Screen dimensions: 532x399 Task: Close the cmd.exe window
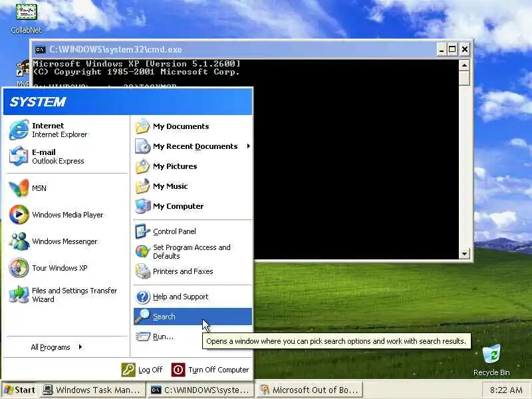(x=464, y=49)
